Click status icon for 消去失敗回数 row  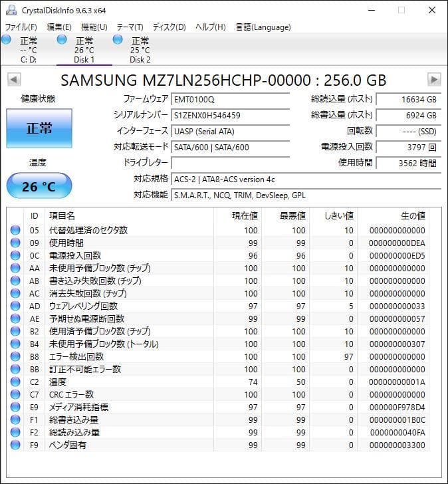(x=15, y=293)
